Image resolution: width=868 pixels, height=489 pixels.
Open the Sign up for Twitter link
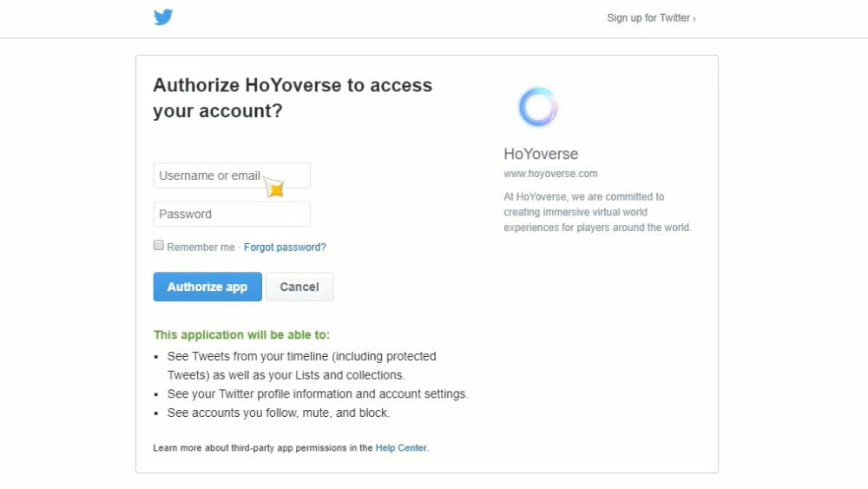click(x=651, y=18)
